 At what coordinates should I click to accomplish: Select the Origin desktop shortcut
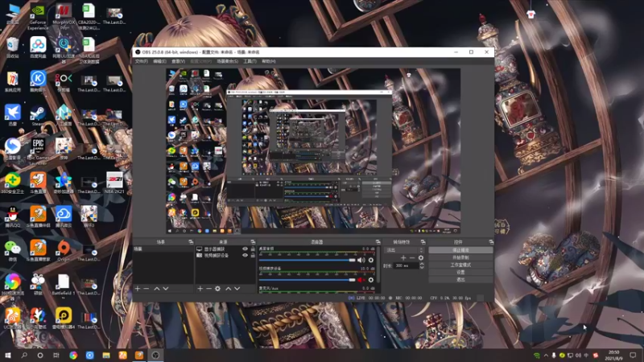coord(64,251)
